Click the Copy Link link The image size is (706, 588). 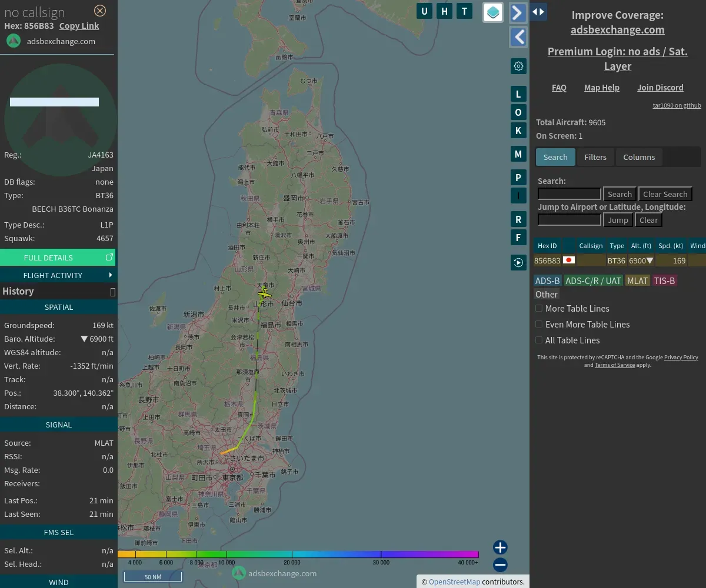coord(79,26)
